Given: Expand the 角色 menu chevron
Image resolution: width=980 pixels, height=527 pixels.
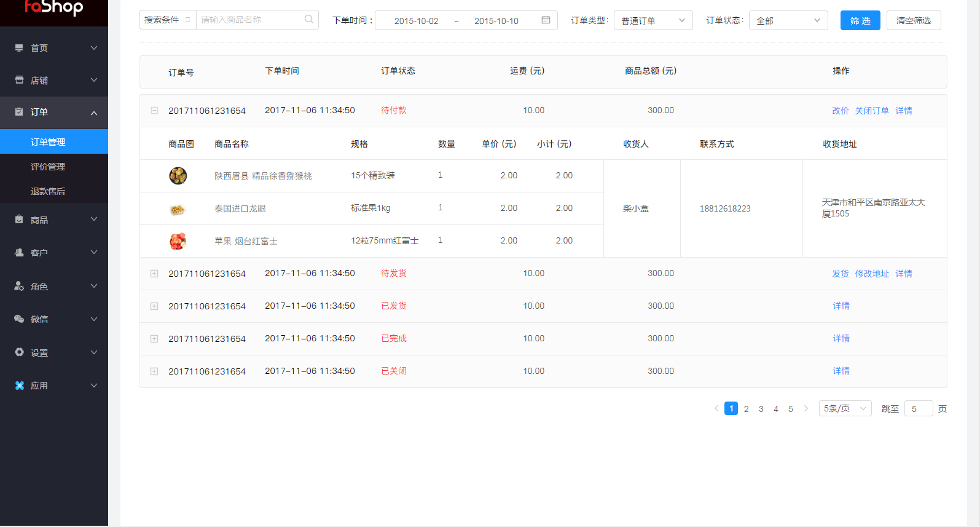Looking at the screenshot, I should 94,286.
